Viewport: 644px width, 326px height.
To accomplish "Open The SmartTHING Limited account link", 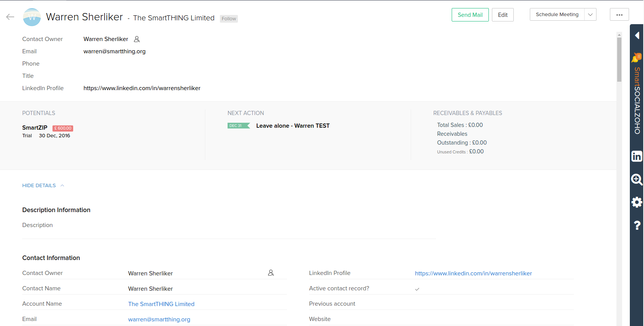I will tap(161, 304).
